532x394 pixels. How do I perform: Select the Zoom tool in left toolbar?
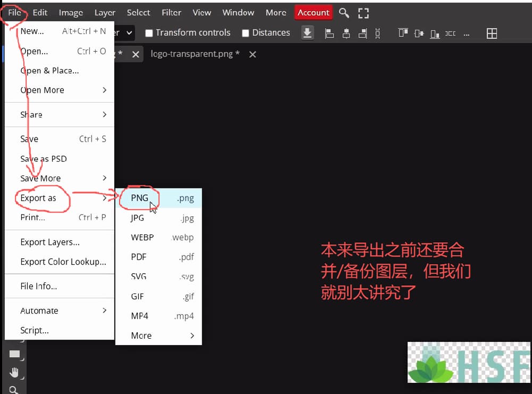click(x=14, y=390)
